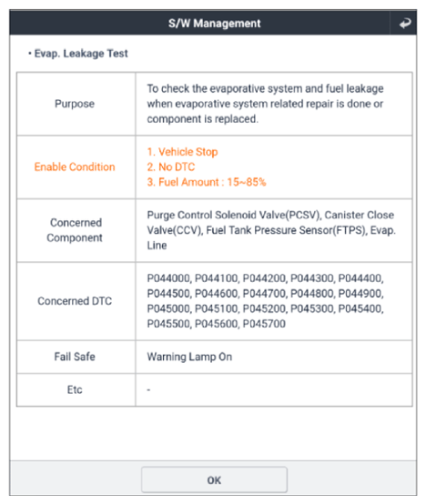426x504 pixels.
Task: Click the dash value in Etc row
Action: (148, 390)
